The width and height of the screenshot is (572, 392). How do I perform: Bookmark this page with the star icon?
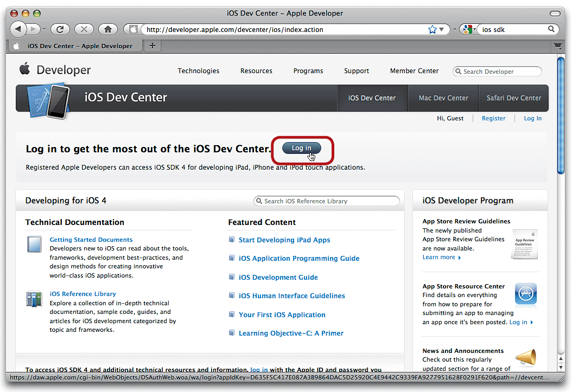click(x=433, y=29)
